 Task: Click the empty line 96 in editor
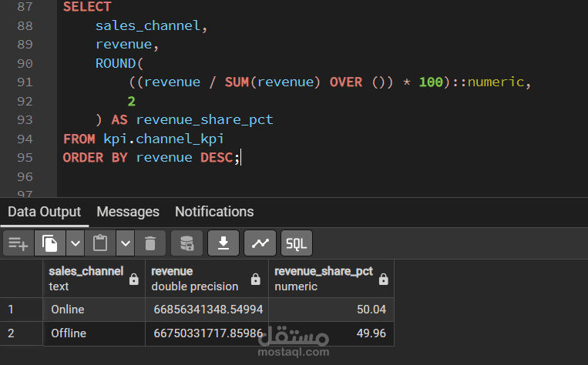(x=322, y=176)
